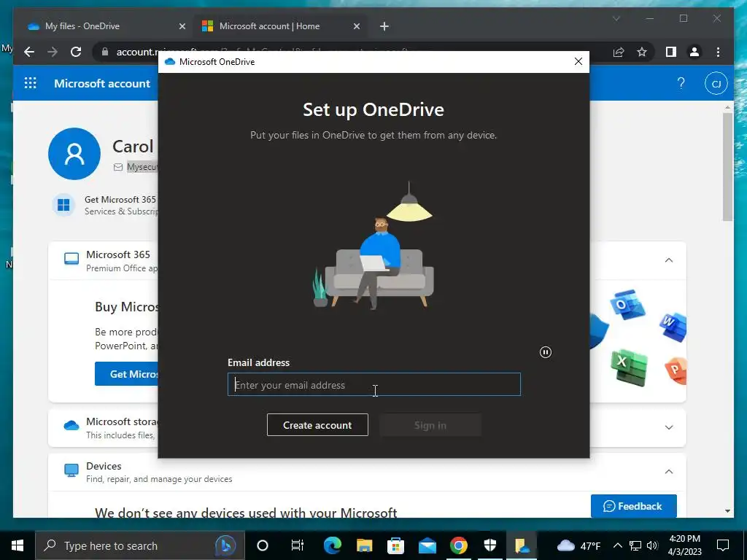Image resolution: width=747 pixels, height=560 pixels.
Task: Open Mail app from taskbar
Action: 427,545
